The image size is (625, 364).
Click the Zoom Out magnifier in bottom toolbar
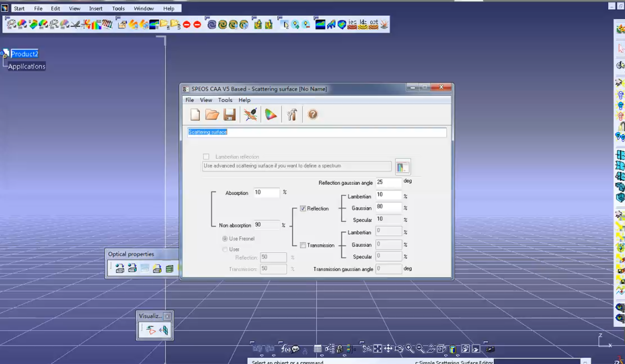pyautogui.click(x=420, y=349)
